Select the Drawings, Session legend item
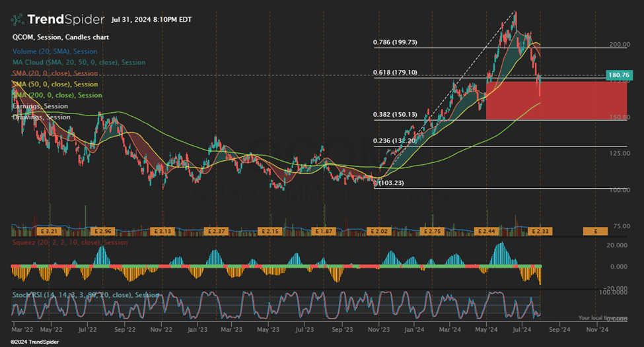This screenshot has width=644, height=347. coord(41,117)
